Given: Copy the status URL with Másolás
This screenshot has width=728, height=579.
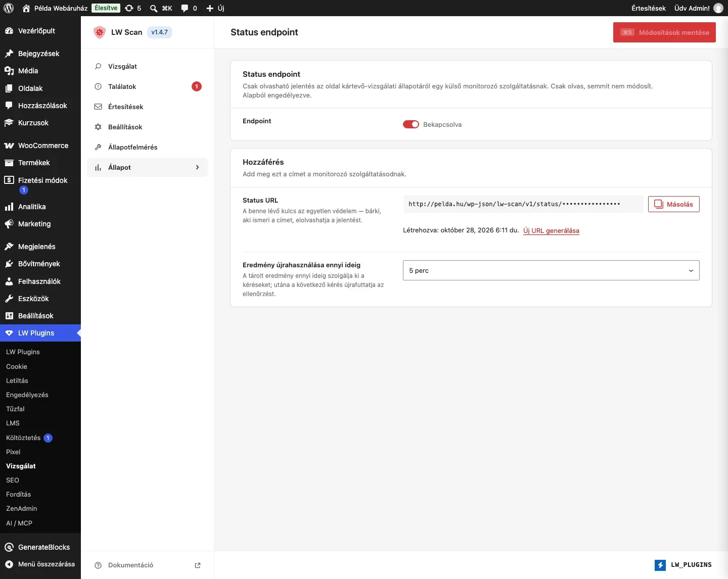Looking at the screenshot, I should (674, 204).
